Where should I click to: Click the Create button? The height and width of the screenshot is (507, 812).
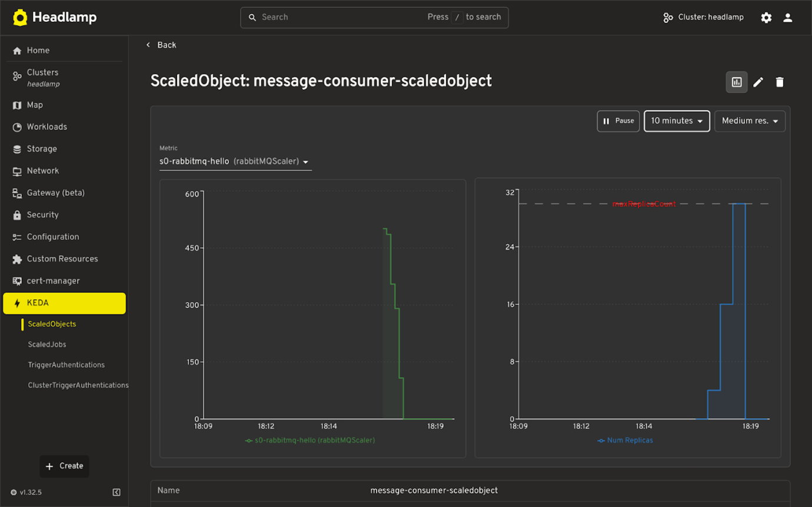tap(64, 466)
